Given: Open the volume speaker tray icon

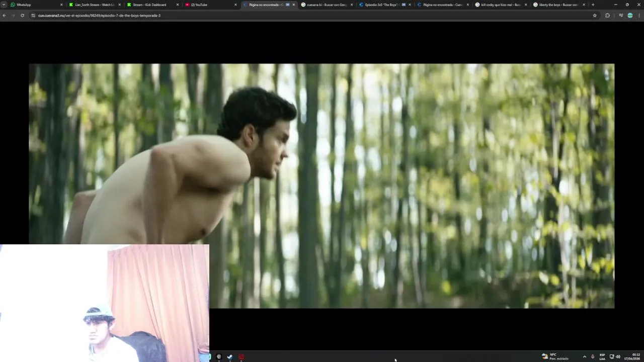Looking at the screenshot, I should [618, 357].
